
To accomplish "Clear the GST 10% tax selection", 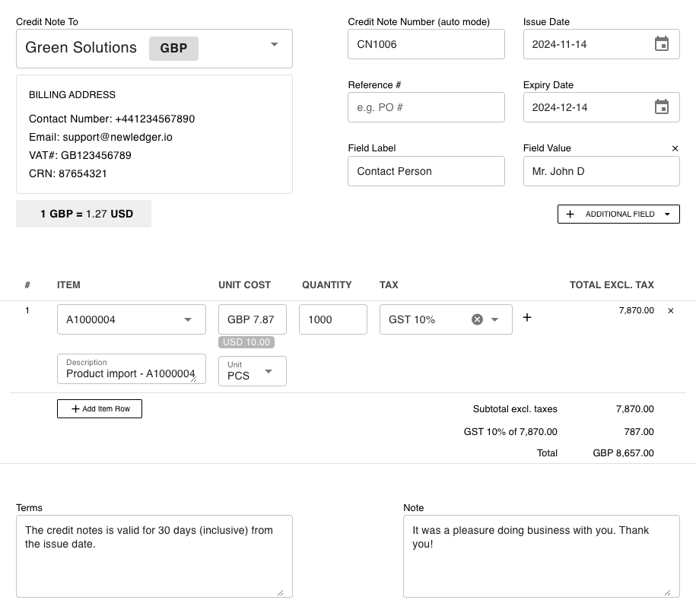I will click(x=478, y=319).
